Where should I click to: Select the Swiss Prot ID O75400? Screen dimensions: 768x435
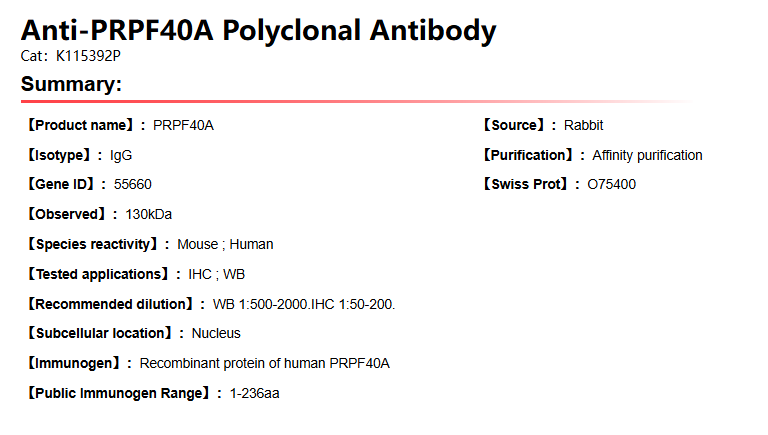pyautogui.click(x=611, y=184)
